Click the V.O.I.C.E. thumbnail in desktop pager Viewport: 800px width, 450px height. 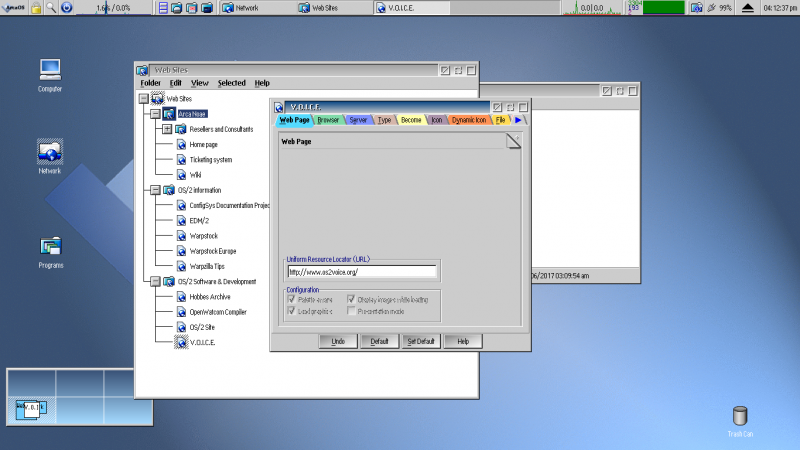(31, 409)
